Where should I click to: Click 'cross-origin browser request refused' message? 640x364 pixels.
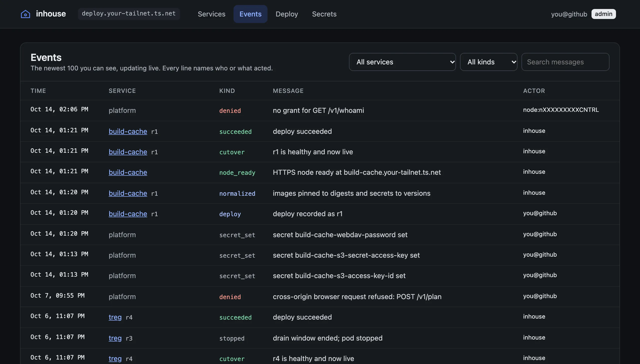357,297
